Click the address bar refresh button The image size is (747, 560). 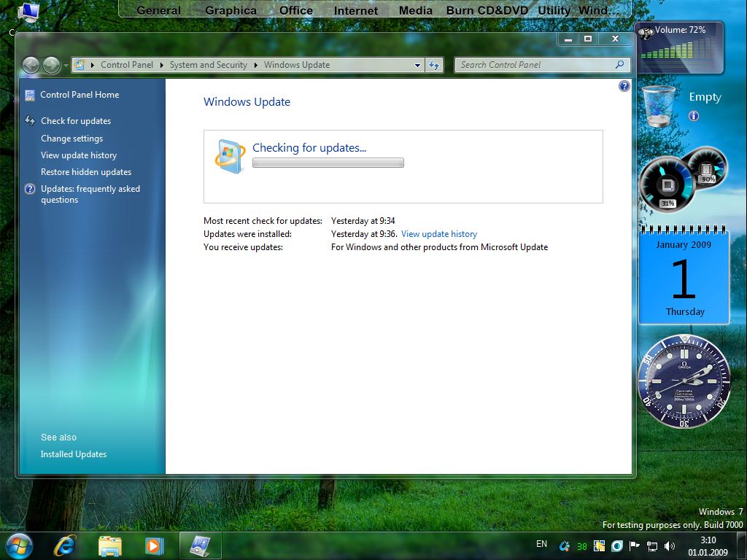pyautogui.click(x=434, y=65)
